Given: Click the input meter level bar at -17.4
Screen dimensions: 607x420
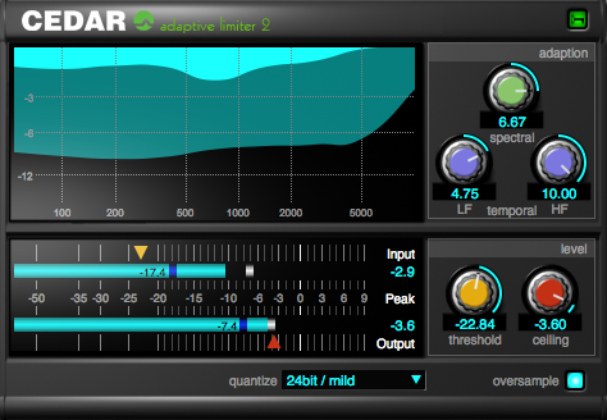Looking at the screenshot, I should click(120, 271).
